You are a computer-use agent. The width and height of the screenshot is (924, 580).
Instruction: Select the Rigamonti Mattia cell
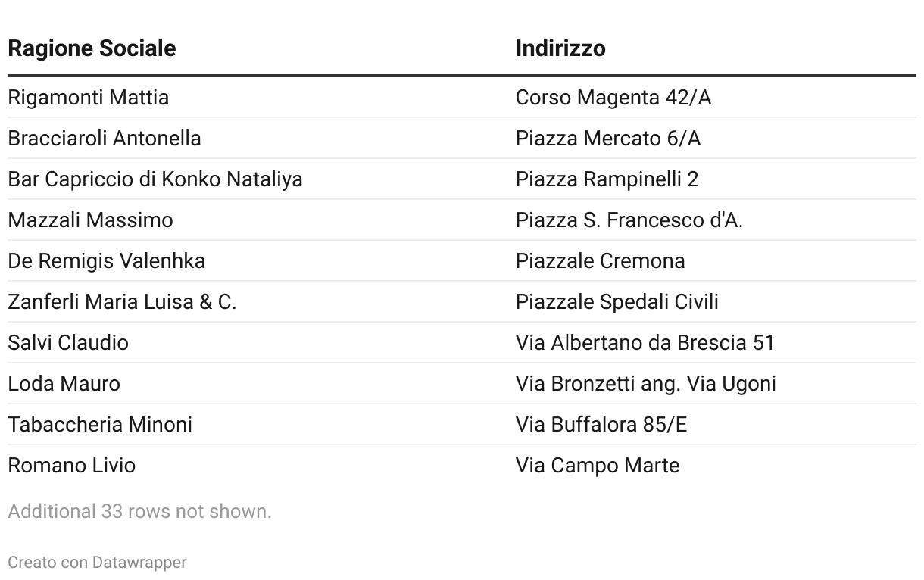(x=89, y=98)
